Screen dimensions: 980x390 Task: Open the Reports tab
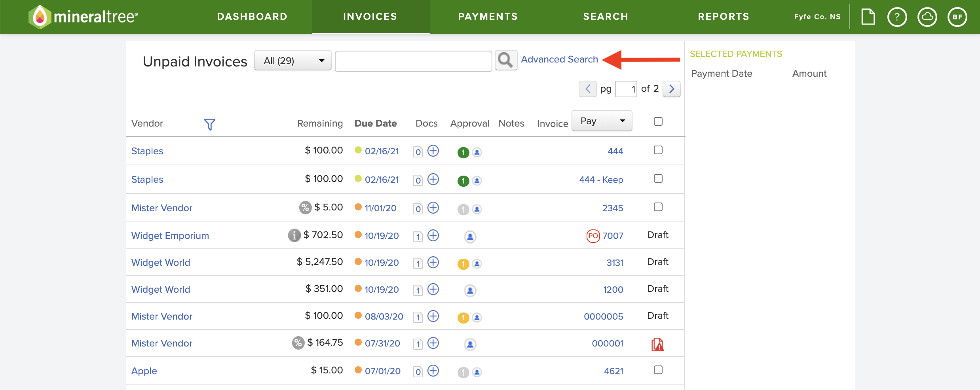click(x=724, y=17)
